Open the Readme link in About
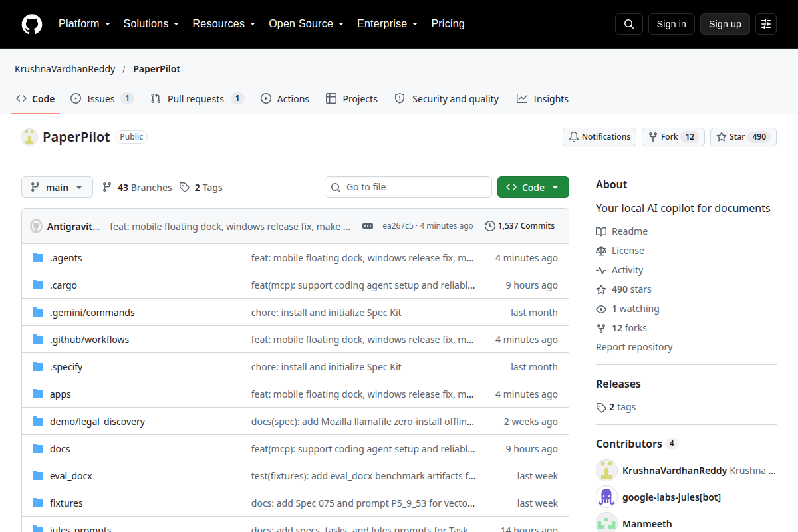Screen dimensions: 798x532 (622, 231)
